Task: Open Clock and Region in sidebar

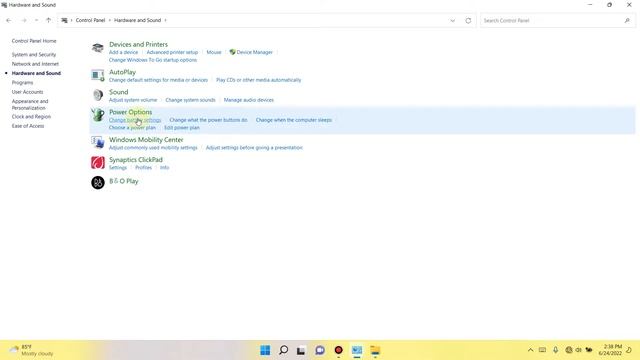Action: 31,116
